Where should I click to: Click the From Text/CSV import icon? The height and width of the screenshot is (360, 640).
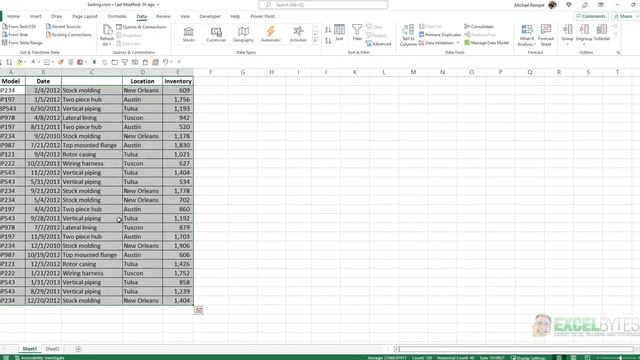(5, 27)
